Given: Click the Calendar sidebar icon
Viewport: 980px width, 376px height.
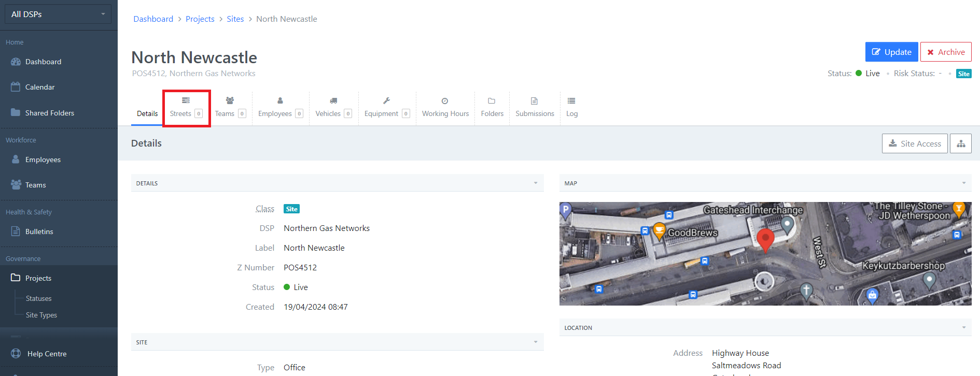Looking at the screenshot, I should point(16,86).
